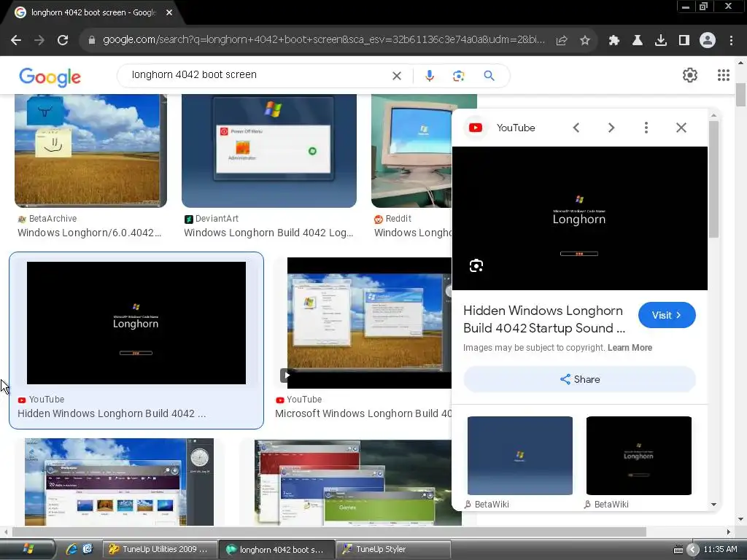Click the Visit button

pos(667,315)
